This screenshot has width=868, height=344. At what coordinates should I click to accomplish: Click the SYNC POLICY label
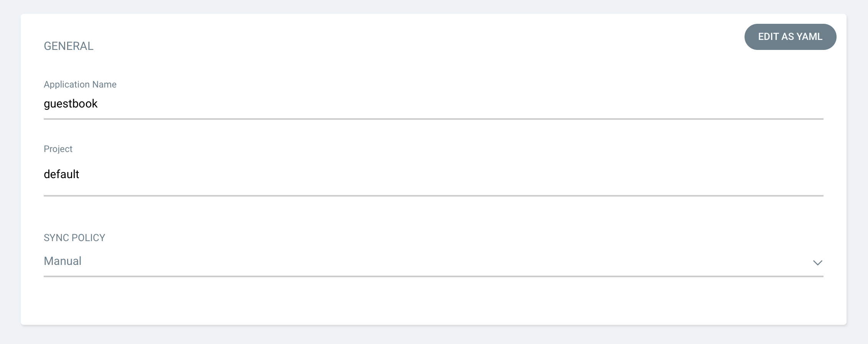[74, 238]
